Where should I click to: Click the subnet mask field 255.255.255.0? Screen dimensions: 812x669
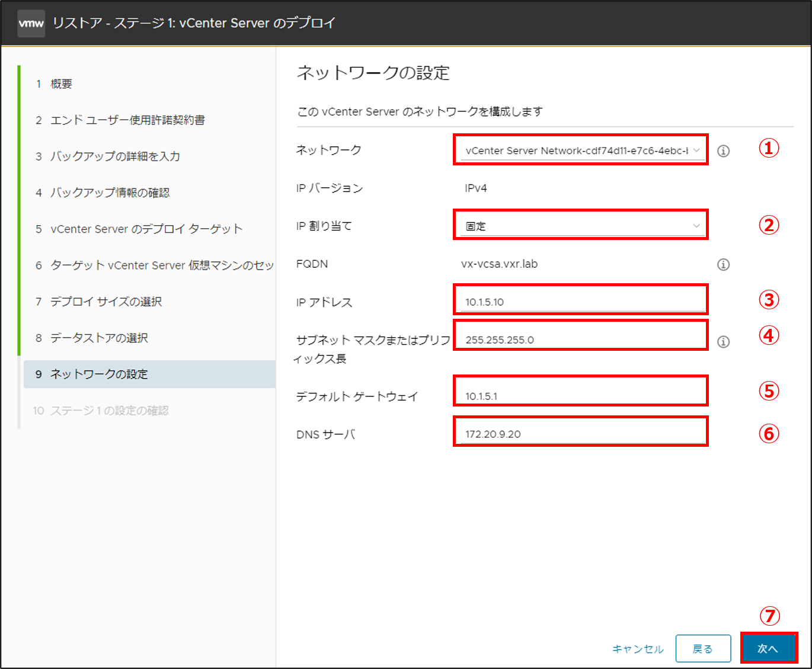pos(583,340)
